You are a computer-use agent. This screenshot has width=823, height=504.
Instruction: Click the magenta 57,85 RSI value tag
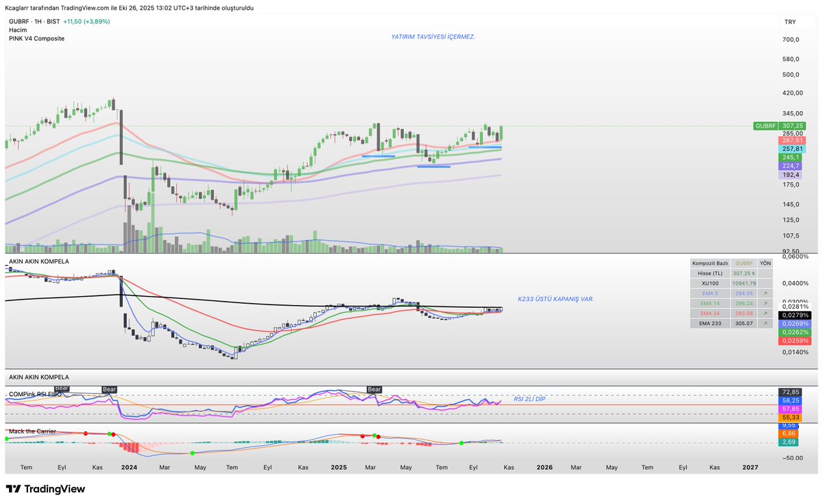pos(789,408)
